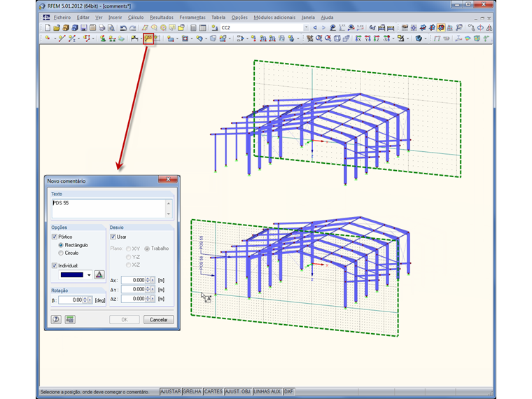Click the Print icon in toolbar
The height and width of the screenshot is (399, 532).
point(102,28)
